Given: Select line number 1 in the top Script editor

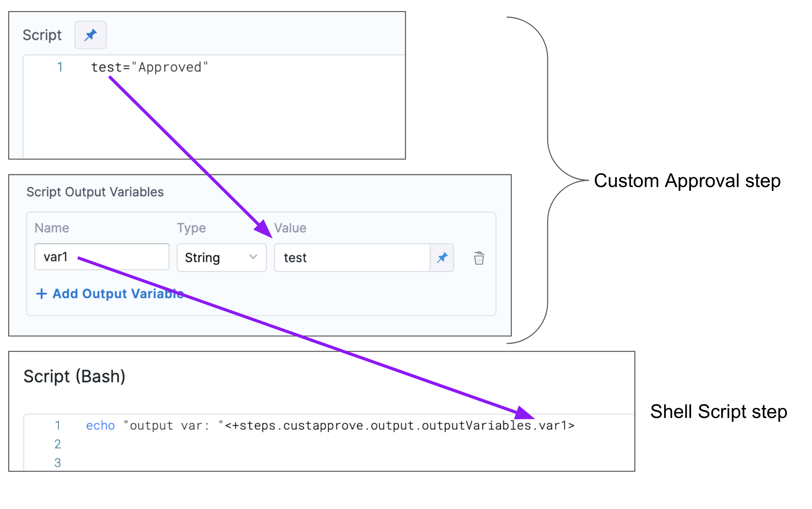Looking at the screenshot, I should click(60, 67).
